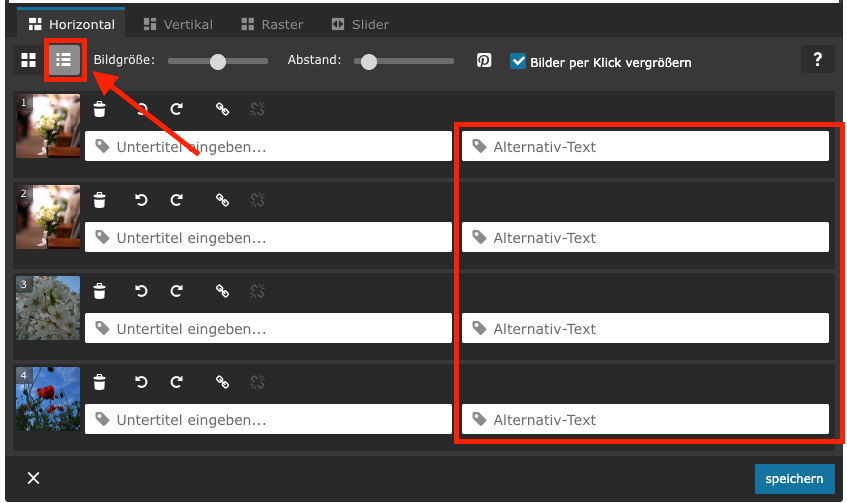Click the Abstand slider handle
847x503 pixels.
point(369,62)
